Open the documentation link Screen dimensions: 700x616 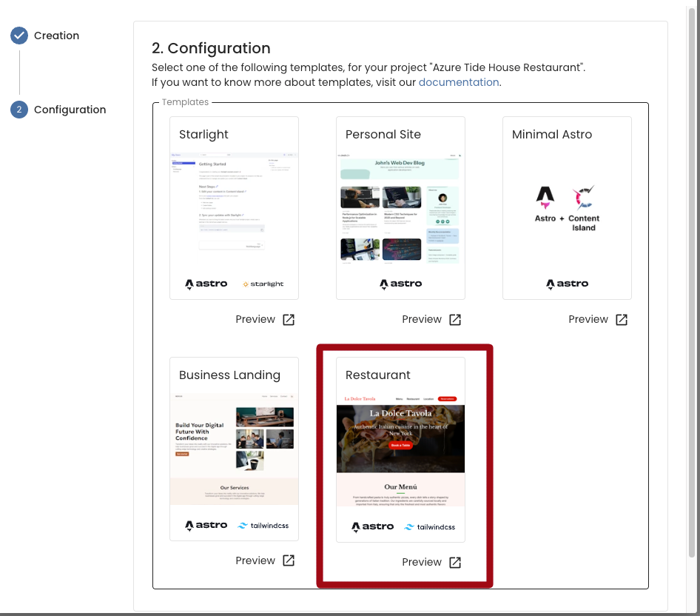click(459, 82)
